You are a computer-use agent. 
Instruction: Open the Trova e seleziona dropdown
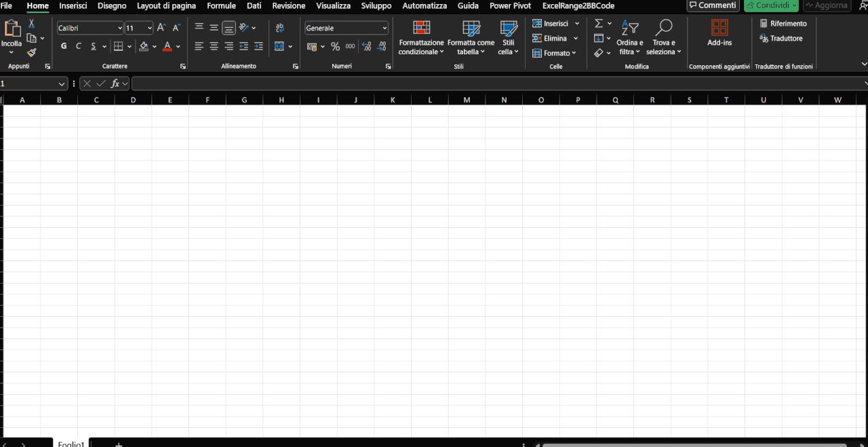pos(664,38)
